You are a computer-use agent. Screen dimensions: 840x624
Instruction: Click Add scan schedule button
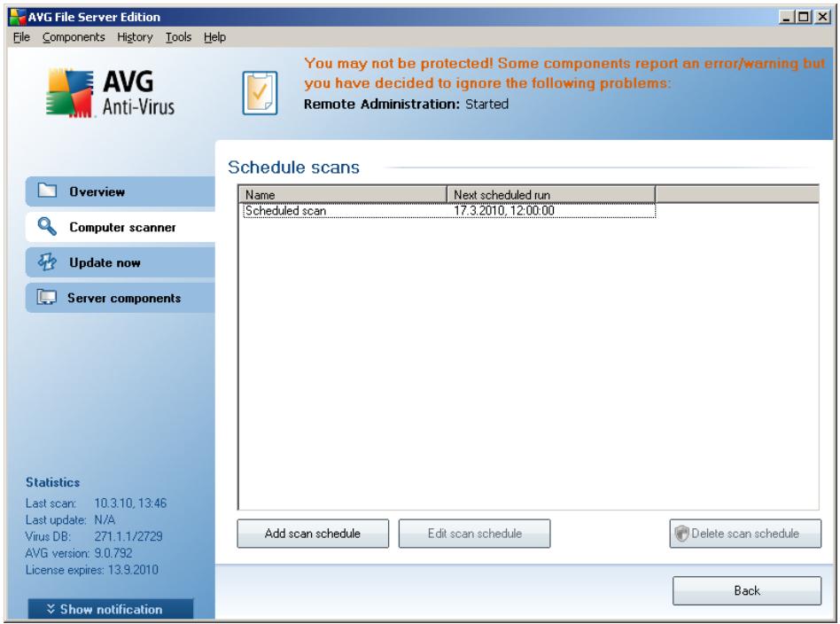[313, 534]
